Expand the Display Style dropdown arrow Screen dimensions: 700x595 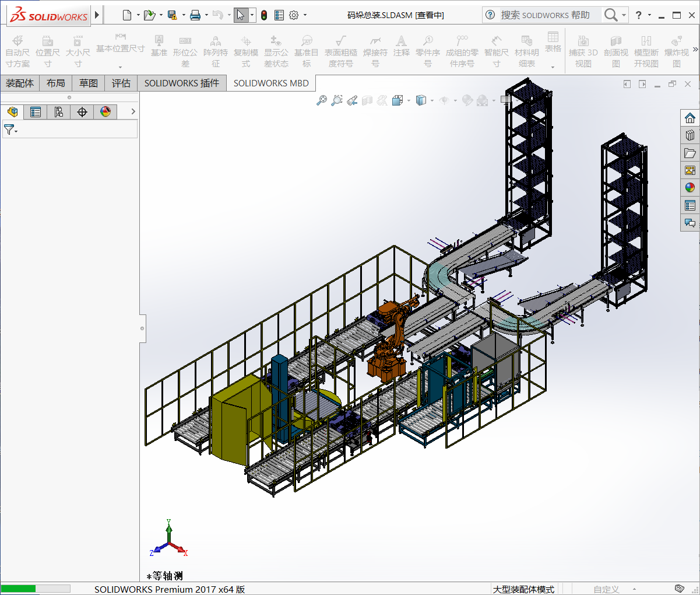[x=432, y=100]
